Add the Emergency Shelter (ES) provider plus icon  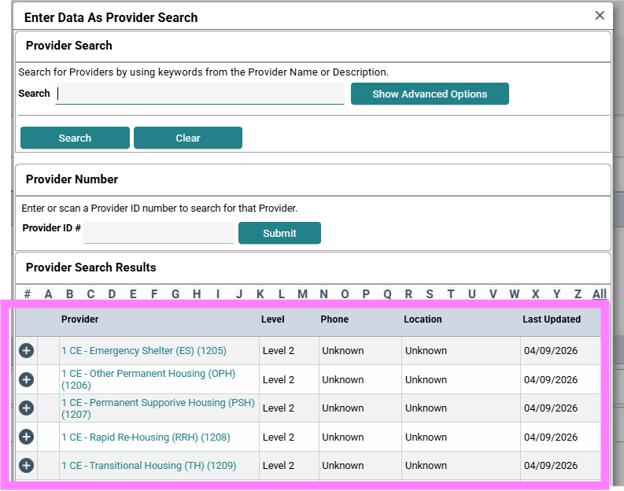tap(26, 351)
